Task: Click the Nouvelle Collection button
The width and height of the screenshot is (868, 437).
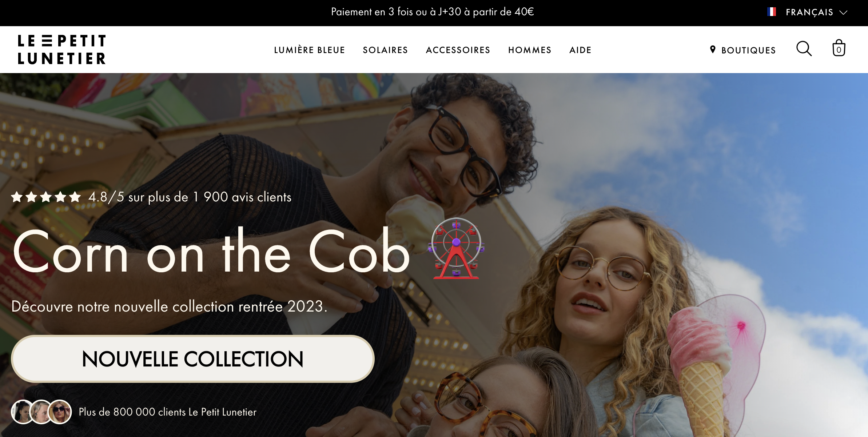Action: 193,359
